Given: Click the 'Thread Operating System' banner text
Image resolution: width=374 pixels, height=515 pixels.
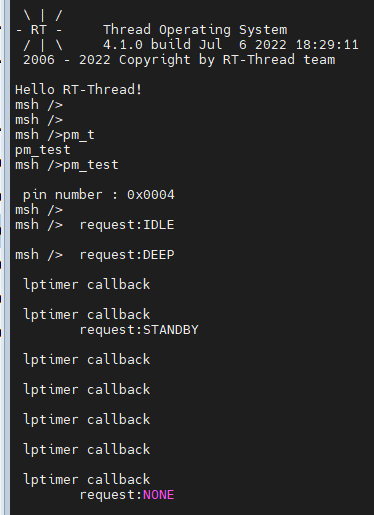Looking at the screenshot, I should point(195,30).
